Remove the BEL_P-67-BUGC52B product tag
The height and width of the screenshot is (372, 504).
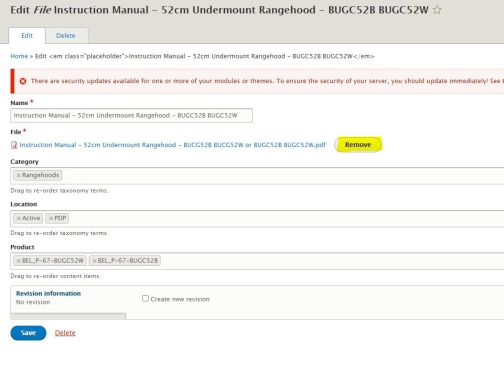pos(94,261)
